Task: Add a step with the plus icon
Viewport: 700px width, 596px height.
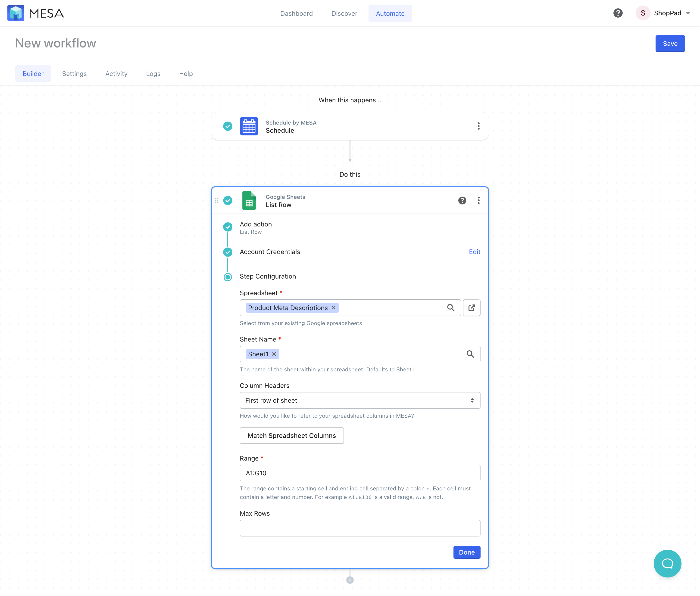Action: coord(350,580)
